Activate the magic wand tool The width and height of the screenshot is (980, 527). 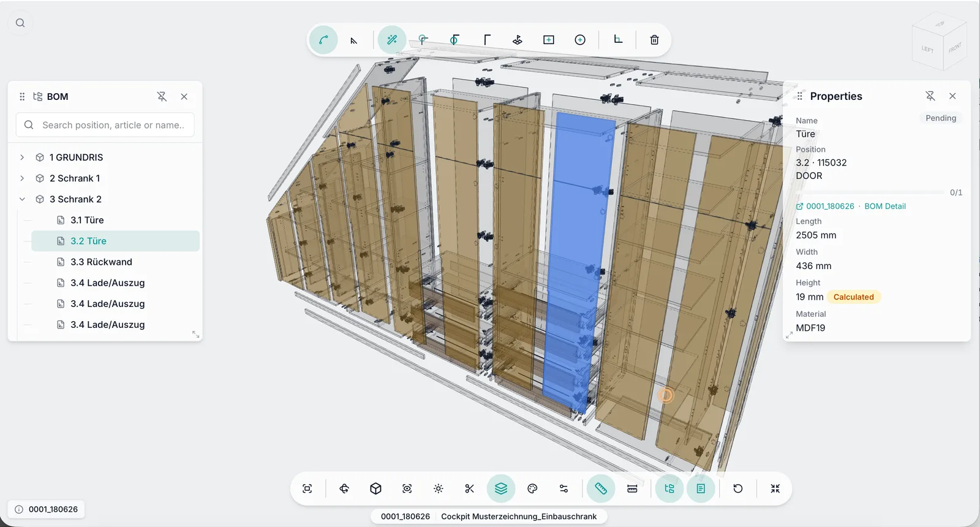[x=392, y=40]
